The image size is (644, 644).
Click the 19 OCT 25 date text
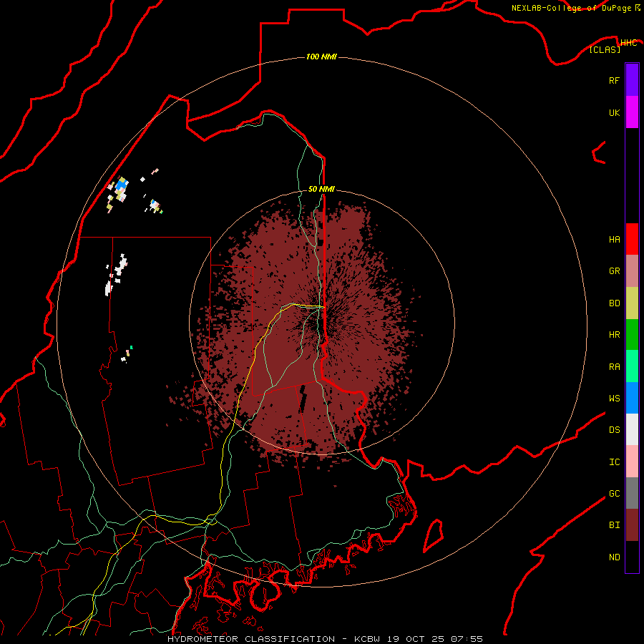(x=416, y=639)
